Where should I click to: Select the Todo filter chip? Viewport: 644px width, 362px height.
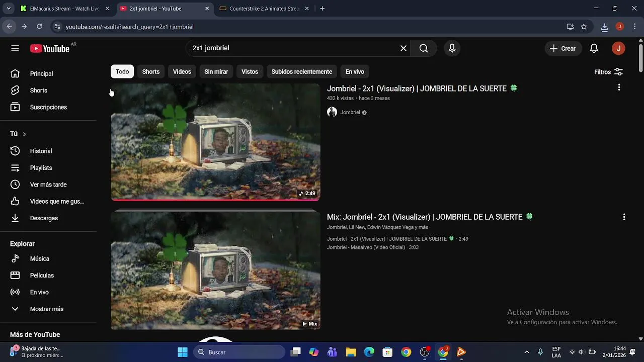pyautogui.click(x=122, y=71)
